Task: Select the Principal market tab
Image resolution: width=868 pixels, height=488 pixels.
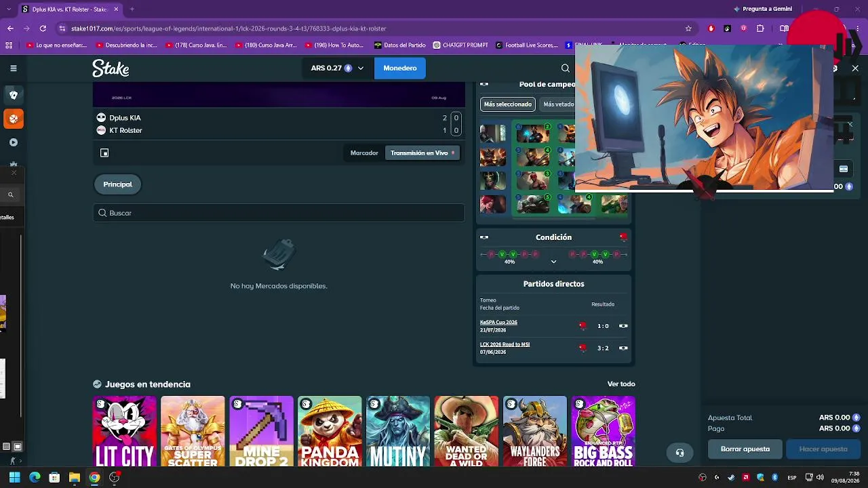Action: pyautogui.click(x=117, y=184)
